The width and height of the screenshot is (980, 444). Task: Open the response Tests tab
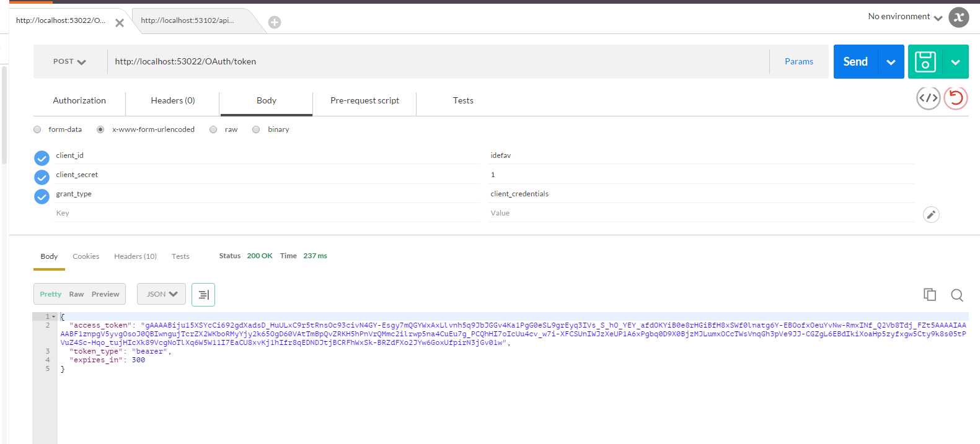180,256
